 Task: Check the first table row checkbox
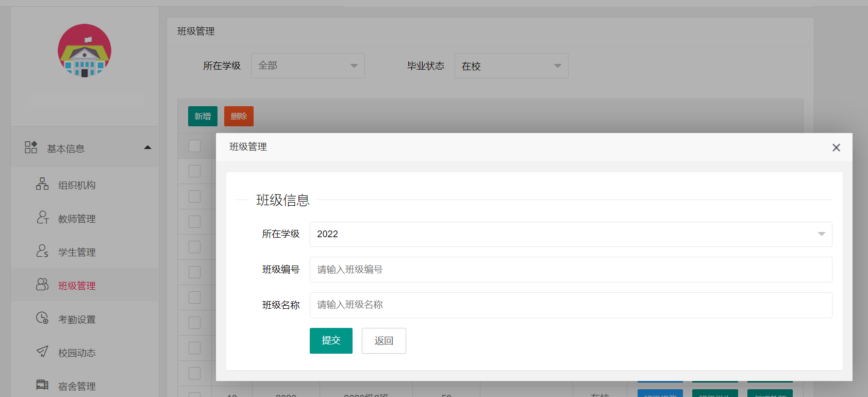194,171
